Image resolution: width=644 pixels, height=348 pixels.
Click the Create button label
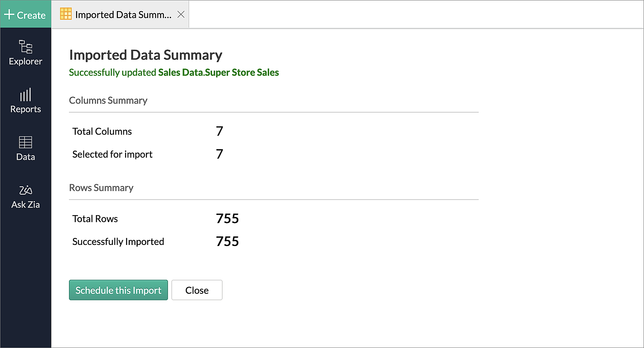click(x=31, y=15)
